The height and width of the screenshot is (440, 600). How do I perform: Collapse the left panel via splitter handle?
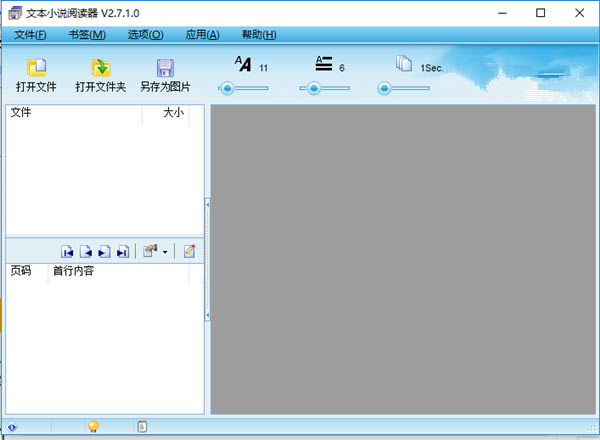point(207,260)
